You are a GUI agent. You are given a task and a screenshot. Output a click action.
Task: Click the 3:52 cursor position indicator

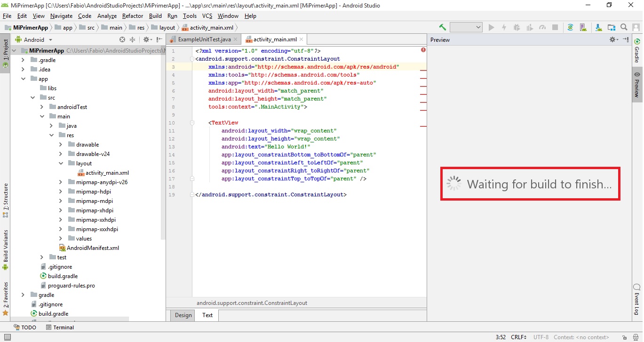pos(500,337)
